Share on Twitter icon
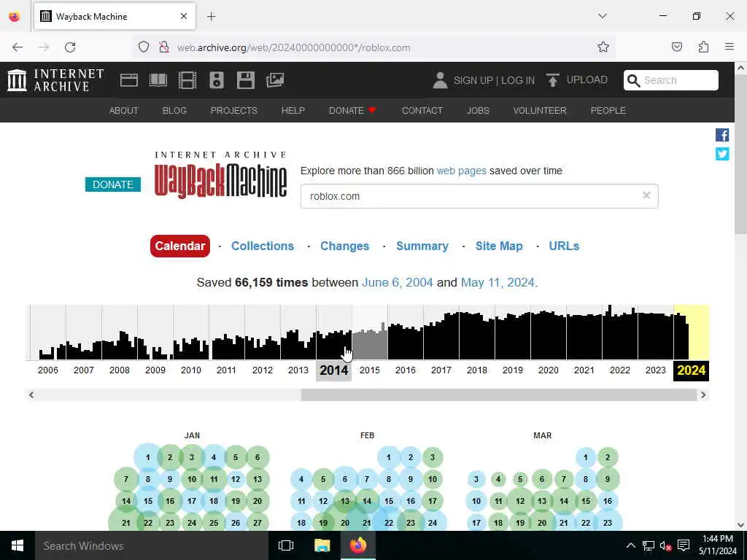Viewport: 747px width, 560px height. click(722, 154)
